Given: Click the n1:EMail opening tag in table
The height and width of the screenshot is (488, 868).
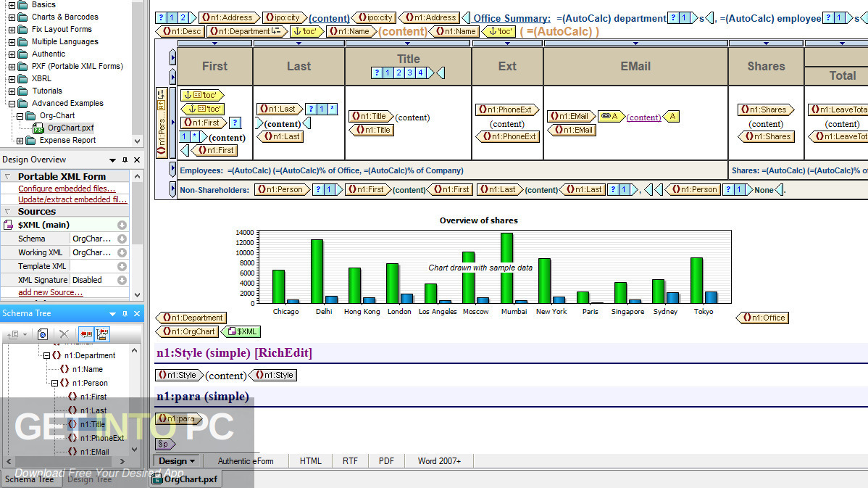Looking at the screenshot, I should tap(572, 116).
